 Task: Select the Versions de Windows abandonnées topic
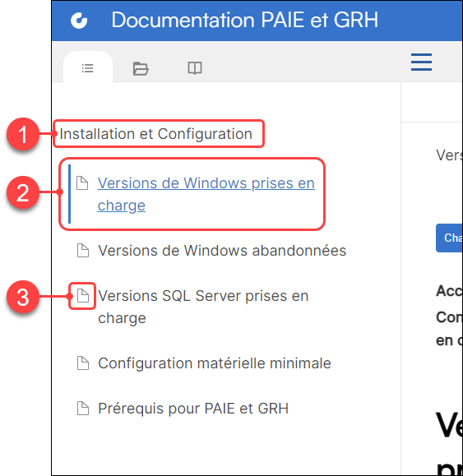pyautogui.click(x=222, y=251)
